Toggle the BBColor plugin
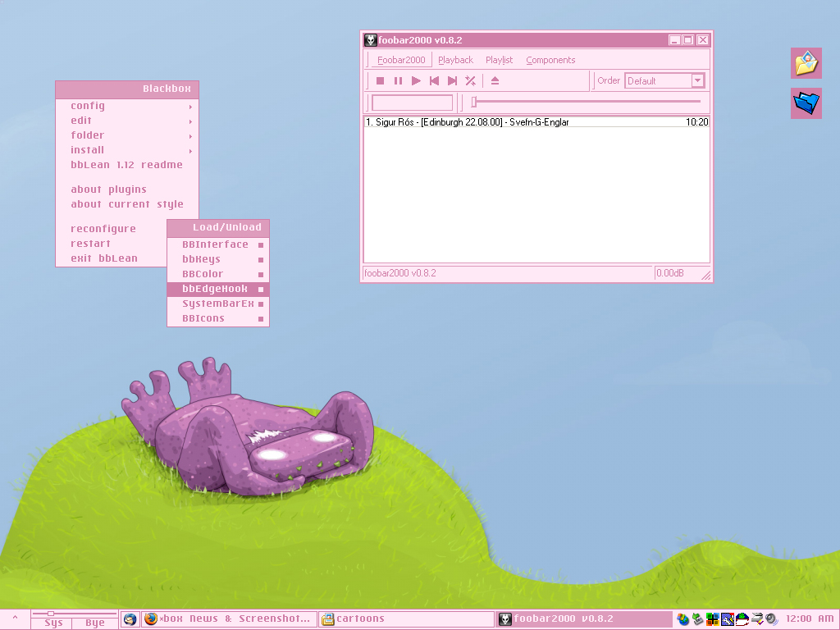Screen dimensions: 840x630 click(218, 274)
